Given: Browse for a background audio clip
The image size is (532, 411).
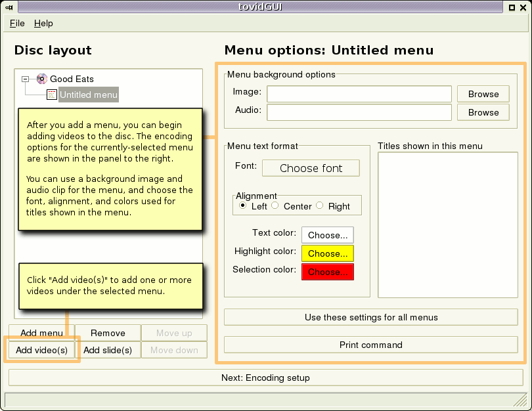Looking at the screenshot, I should click(x=483, y=112).
